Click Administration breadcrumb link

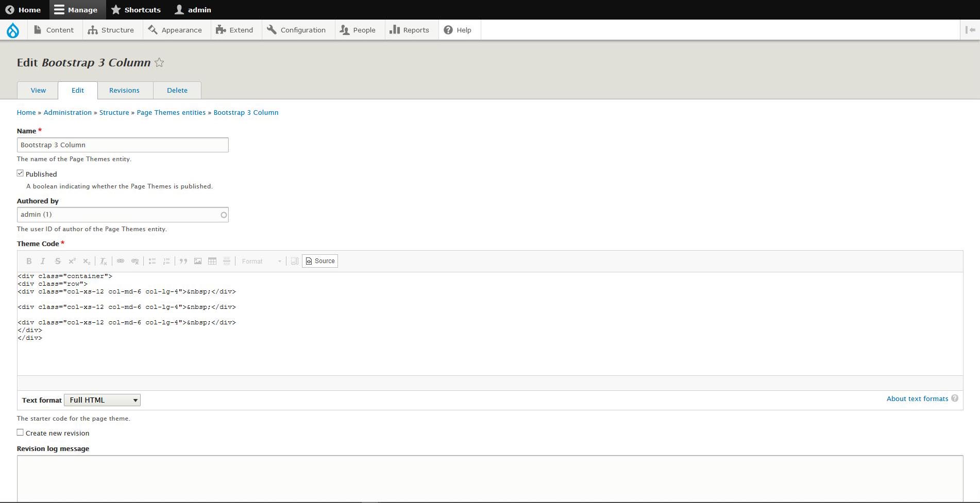(x=67, y=112)
